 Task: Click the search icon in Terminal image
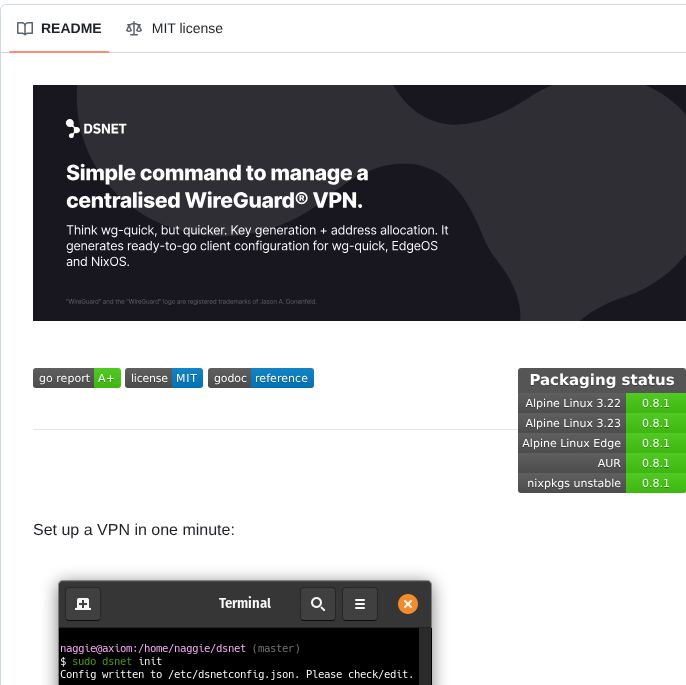coord(318,604)
